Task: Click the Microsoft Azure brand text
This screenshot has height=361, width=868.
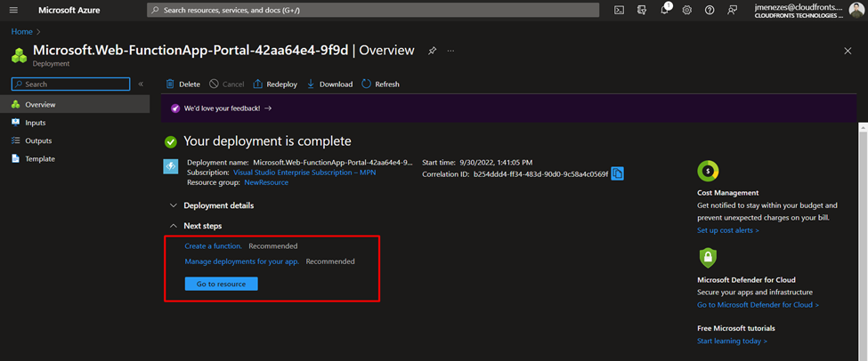Action: [x=69, y=10]
